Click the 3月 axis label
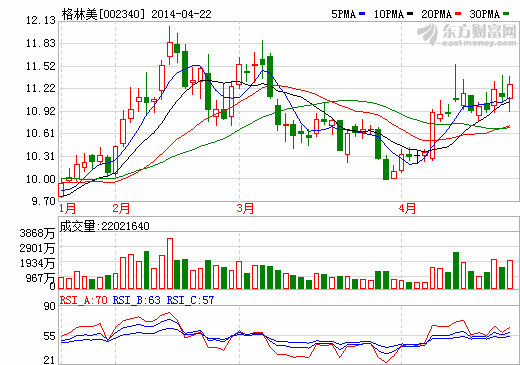This screenshot has height=365, width=520. [245, 209]
